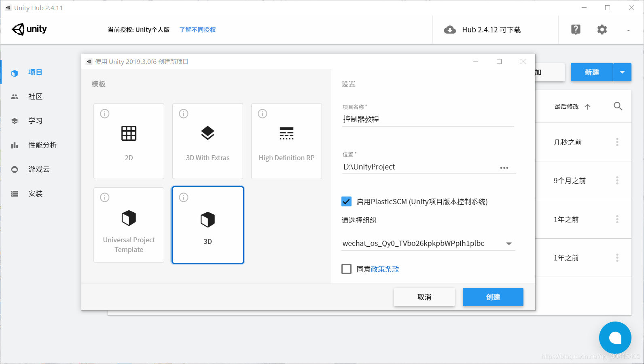
Task: Open the help question mark icon
Action: (576, 30)
